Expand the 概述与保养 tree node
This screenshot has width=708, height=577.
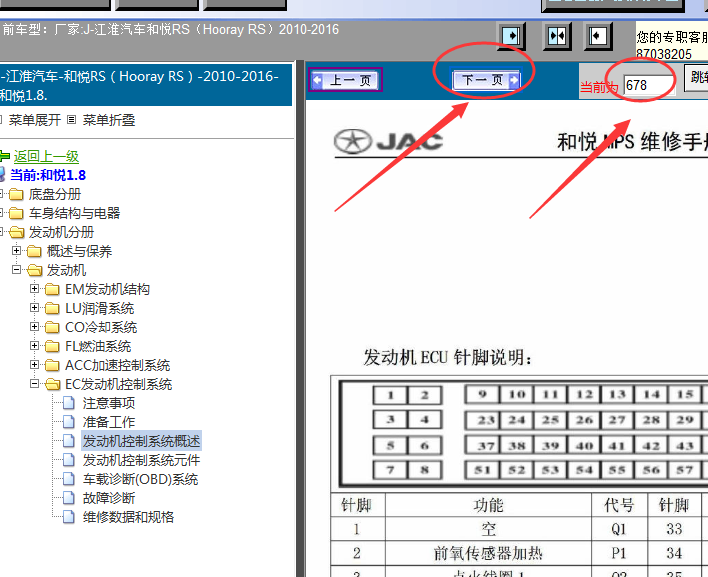17,251
